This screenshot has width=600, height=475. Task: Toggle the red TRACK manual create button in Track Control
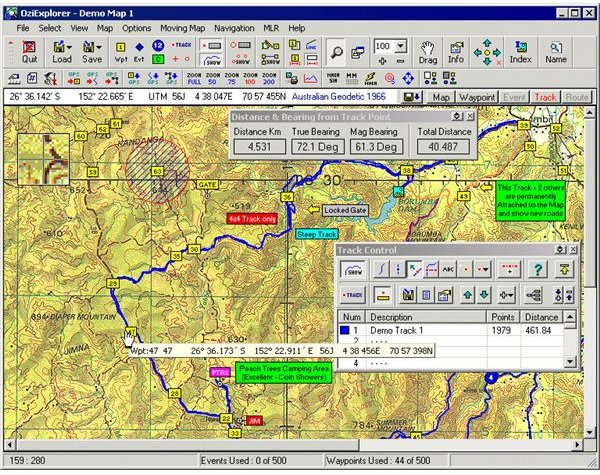pyautogui.click(x=352, y=295)
